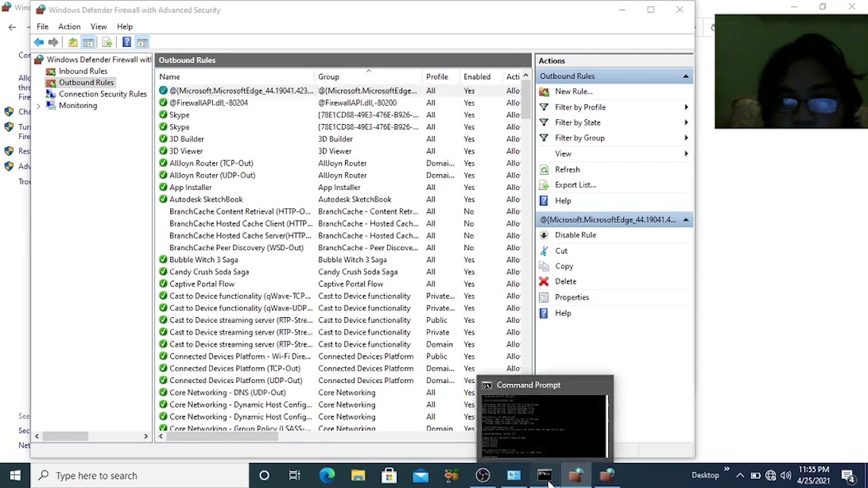Open File Explorer from the taskbar
Screen dimensions: 868x488
coord(358,476)
